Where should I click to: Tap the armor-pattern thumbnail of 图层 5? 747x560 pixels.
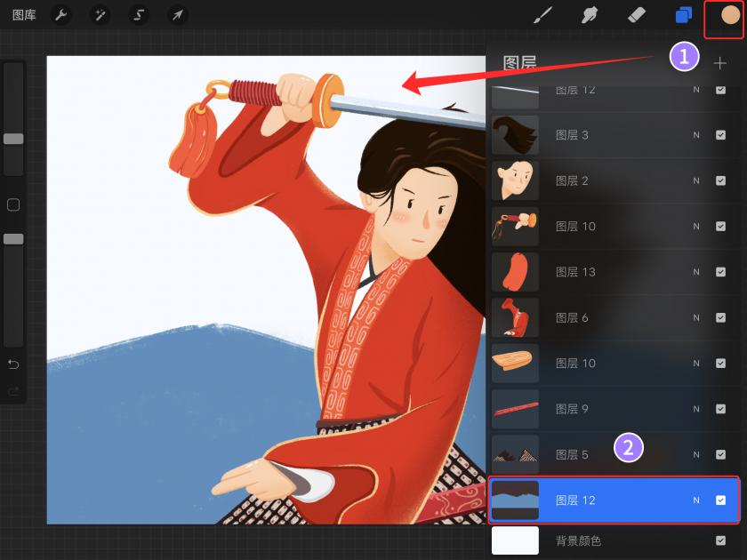(515, 455)
